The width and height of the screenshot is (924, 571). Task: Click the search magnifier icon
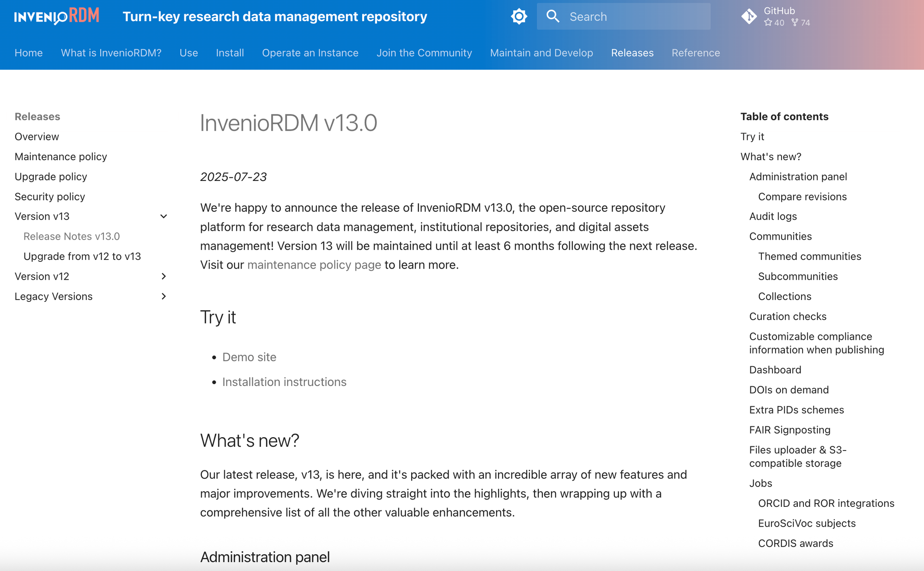[x=553, y=17]
